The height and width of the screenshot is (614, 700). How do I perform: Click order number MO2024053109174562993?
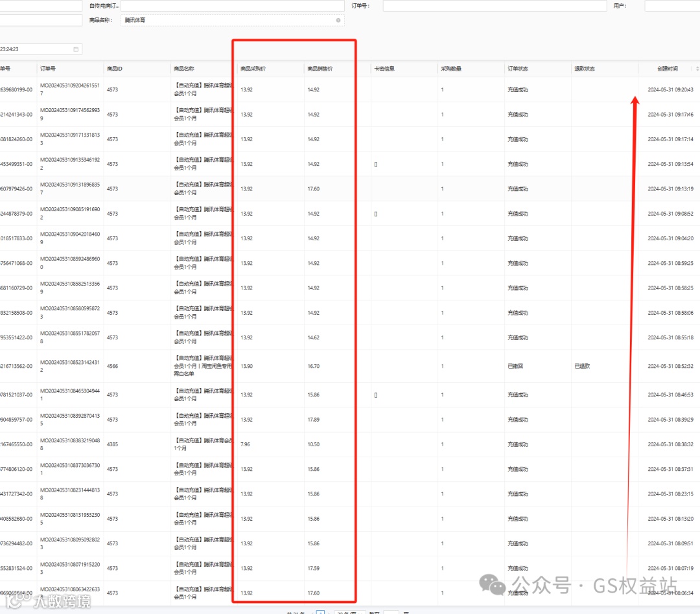tap(70, 114)
